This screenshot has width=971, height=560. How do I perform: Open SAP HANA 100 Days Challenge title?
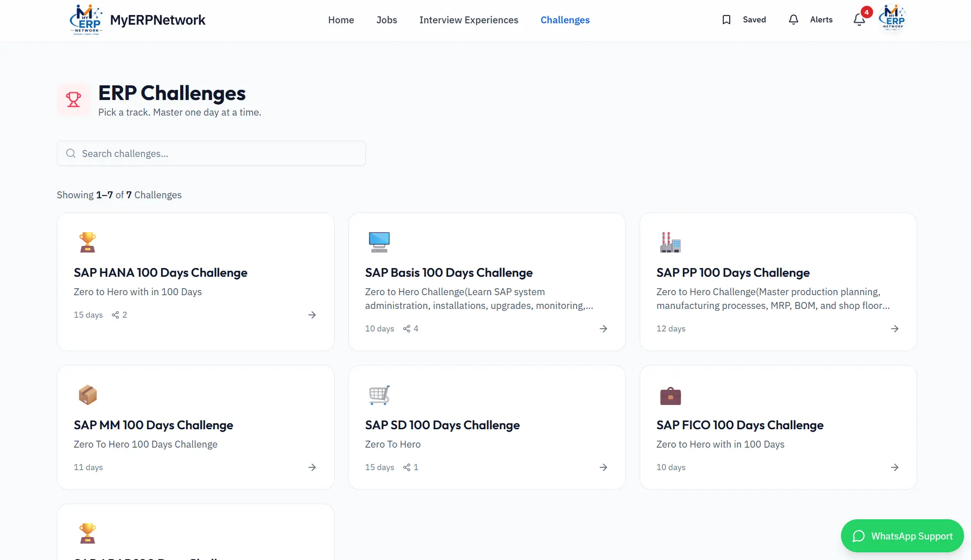pyautogui.click(x=160, y=273)
